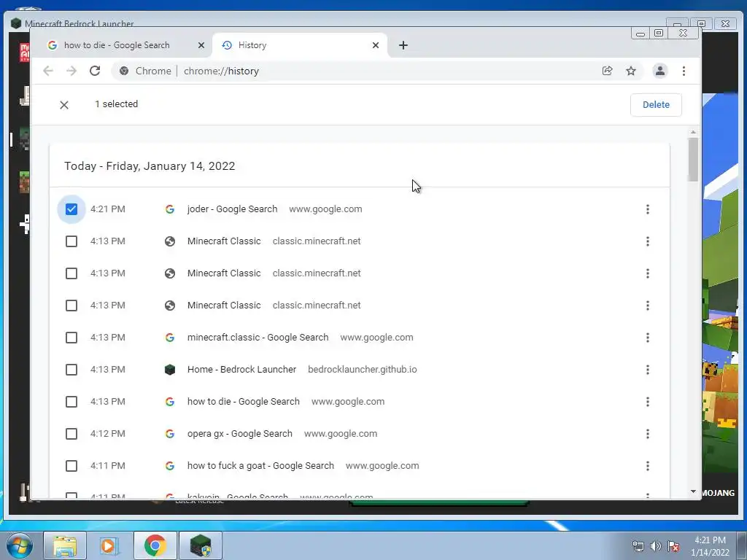The image size is (747, 560).
Task: Click the '1 selected' label
Action: click(x=116, y=104)
